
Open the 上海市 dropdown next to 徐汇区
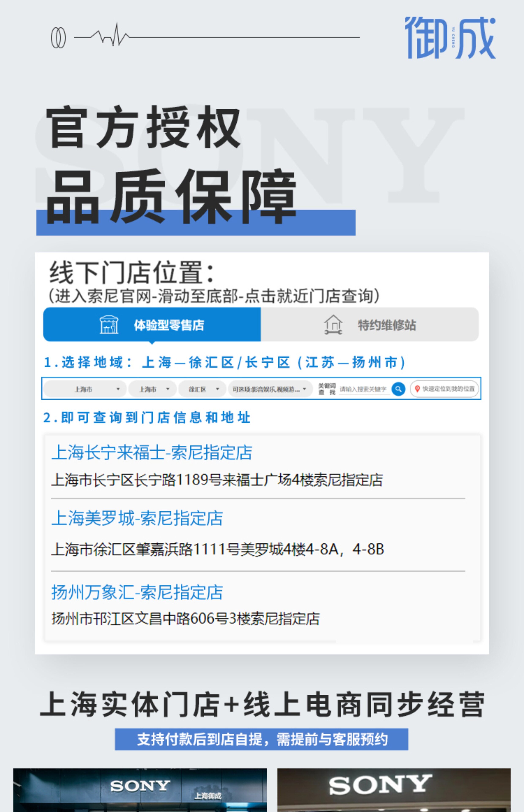152,389
